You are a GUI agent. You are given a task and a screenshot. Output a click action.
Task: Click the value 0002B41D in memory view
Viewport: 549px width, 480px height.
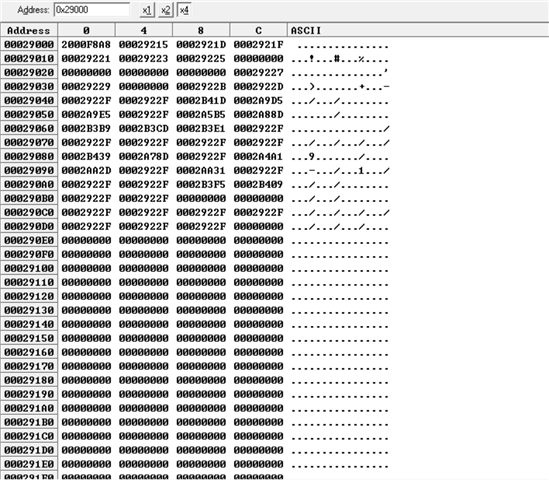201,101
